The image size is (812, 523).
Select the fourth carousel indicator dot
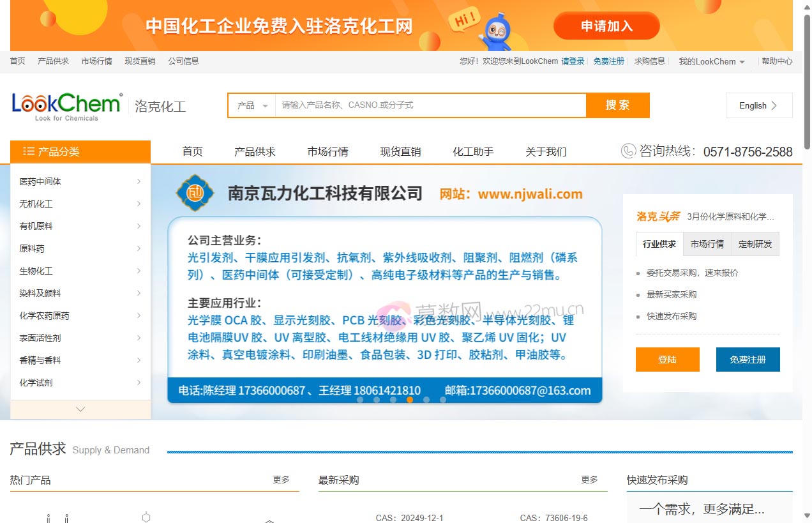pyautogui.click(x=410, y=400)
